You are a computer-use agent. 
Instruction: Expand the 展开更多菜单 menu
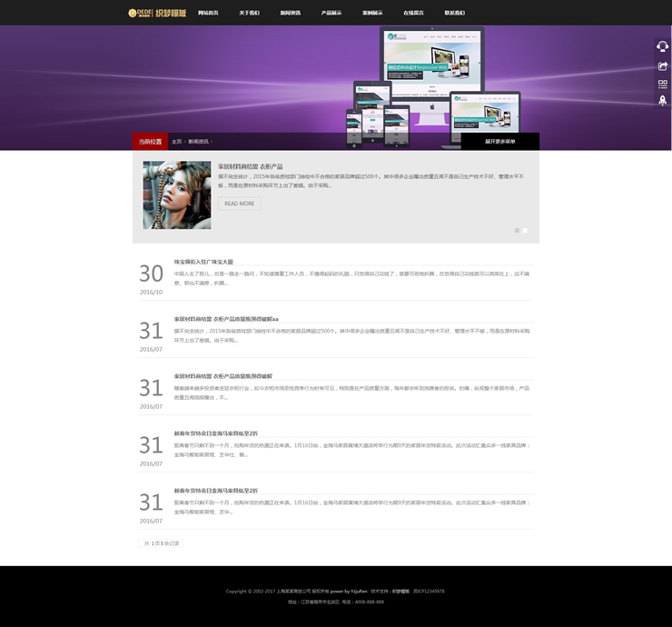(x=499, y=142)
